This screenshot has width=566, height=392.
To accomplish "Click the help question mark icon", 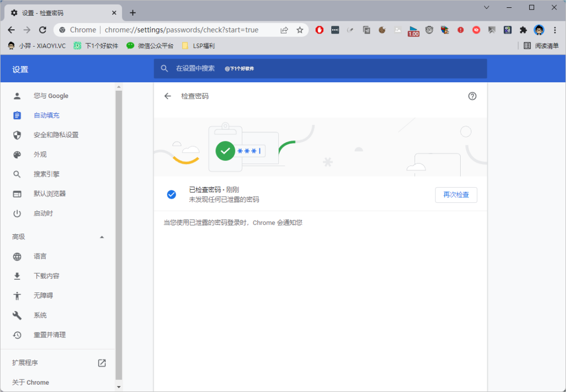I will [x=472, y=96].
